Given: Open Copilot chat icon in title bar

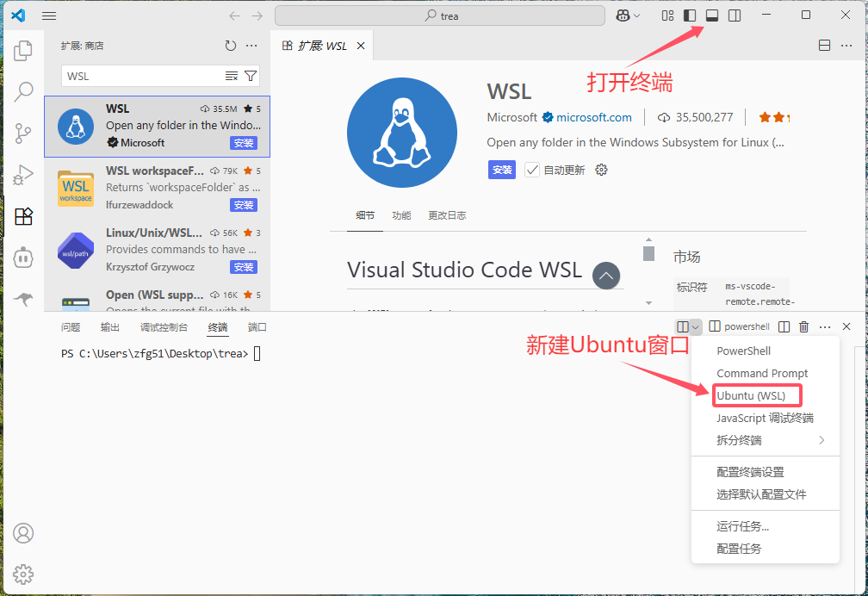Looking at the screenshot, I should click(x=623, y=16).
